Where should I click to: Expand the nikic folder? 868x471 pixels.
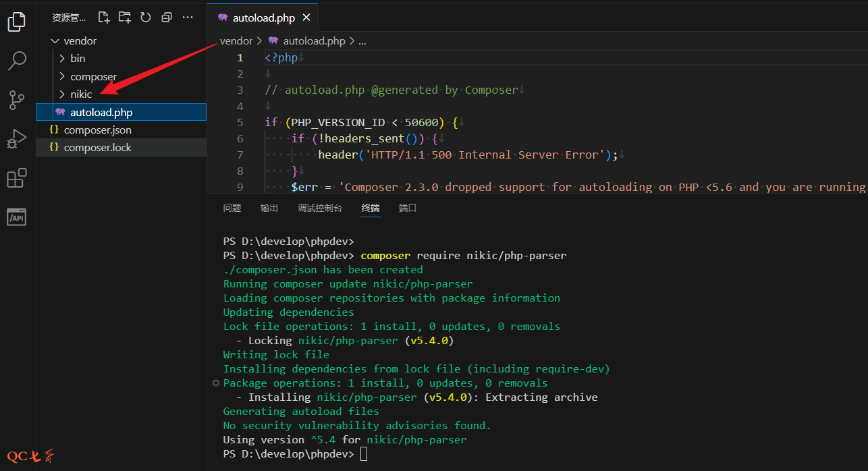pyautogui.click(x=82, y=94)
